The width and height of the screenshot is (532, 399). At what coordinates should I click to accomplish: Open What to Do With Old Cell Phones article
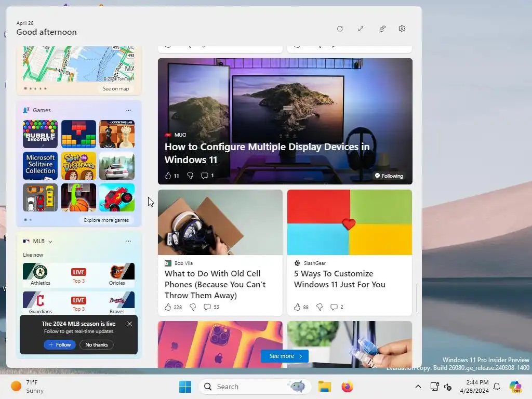(215, 284)
